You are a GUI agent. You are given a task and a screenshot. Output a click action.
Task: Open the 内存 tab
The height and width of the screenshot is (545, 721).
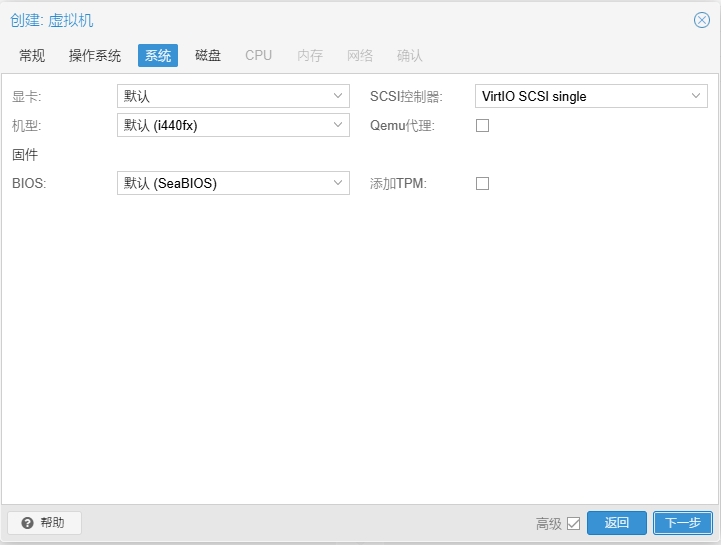pyautogui.click(x=310, y=55)
